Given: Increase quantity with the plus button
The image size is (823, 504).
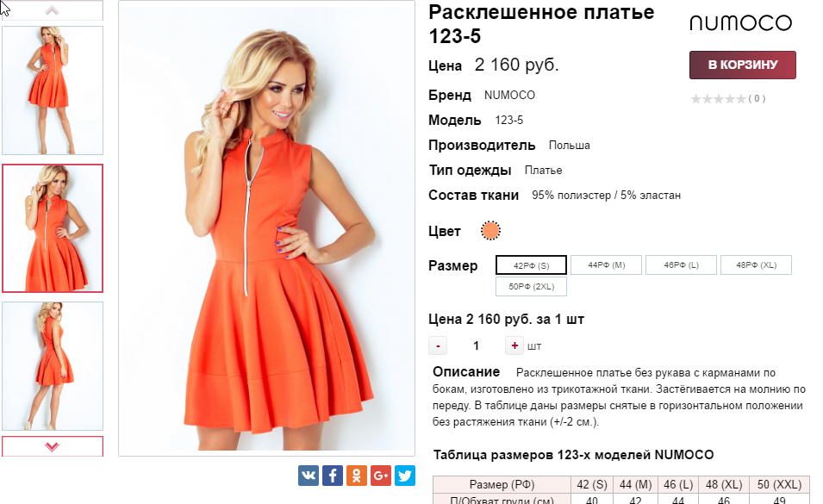Looking at the screenshot, I should [x=514, y=345].
